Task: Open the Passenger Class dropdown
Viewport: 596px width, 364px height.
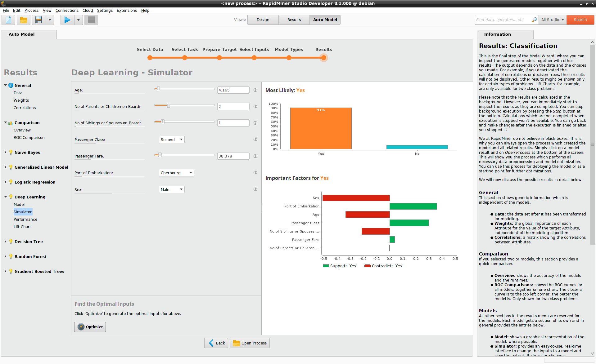Action: point(172,140)
